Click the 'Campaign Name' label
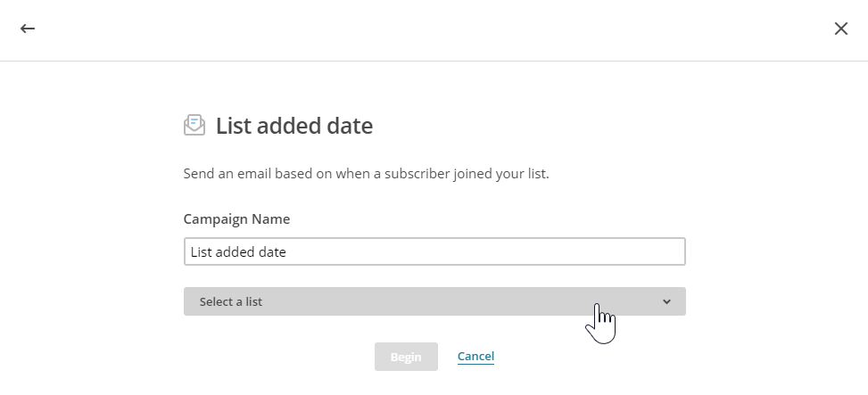Viewport: 868px width, 395px height. (236, 218)
